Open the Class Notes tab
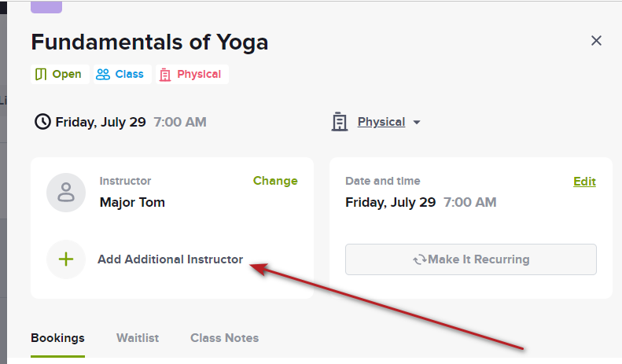This screenshot has width=622, height=364. click(x=225, y=338)
